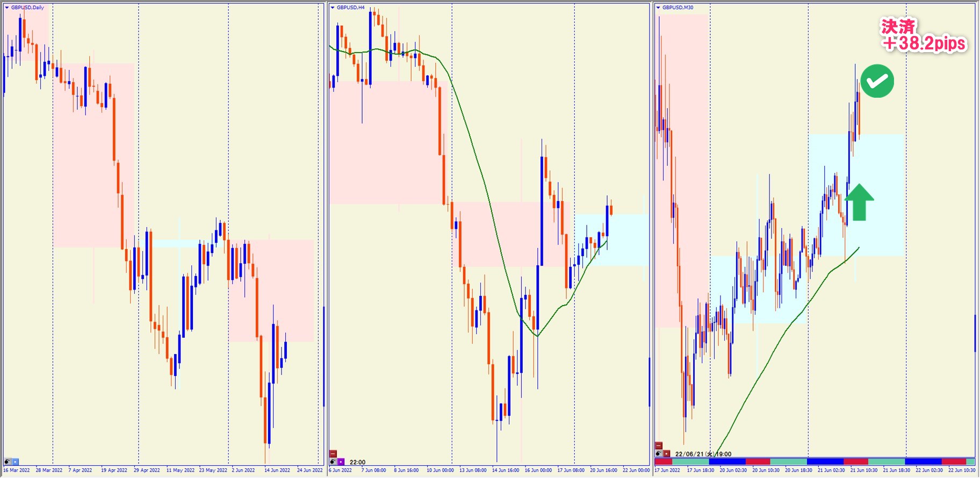Expand the GBPUSD,Daily chart dropdown triangle
The height and width of the screenshot is (478, 980).
tap(7, 8)
